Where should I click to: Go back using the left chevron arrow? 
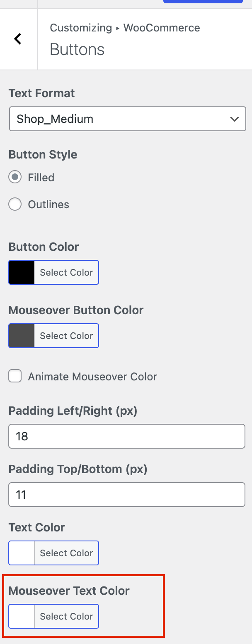coord(18,39)
